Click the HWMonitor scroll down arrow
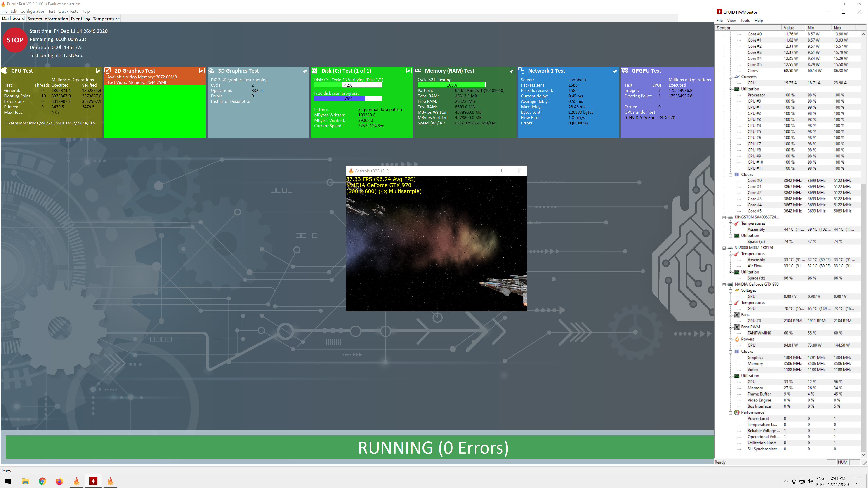 coord(863,455)
